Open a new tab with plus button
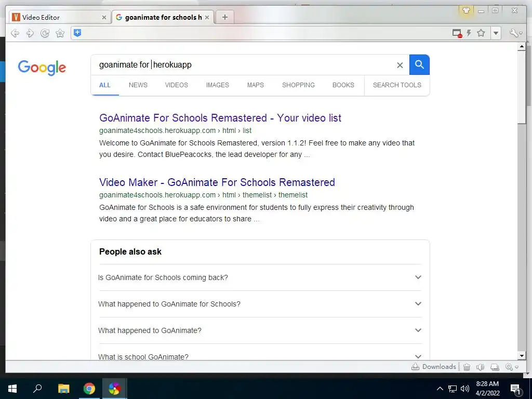The image size is (532, 399). click(x=224, y=17)
